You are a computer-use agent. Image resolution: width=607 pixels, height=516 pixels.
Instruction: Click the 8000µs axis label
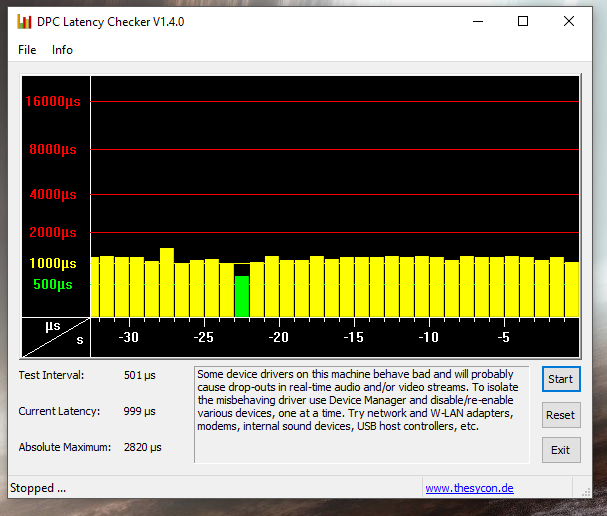tap(53, 149)
